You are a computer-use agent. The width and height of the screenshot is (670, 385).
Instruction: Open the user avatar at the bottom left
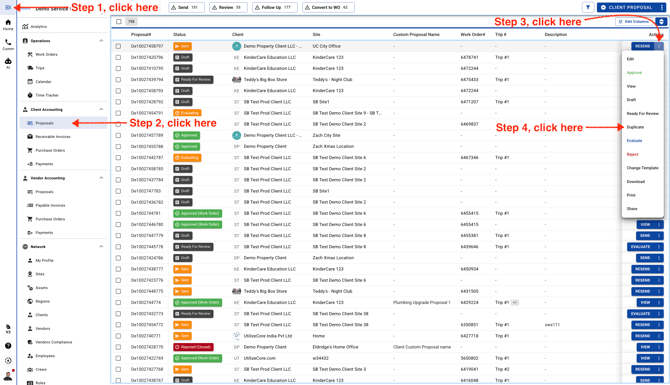tap(8, 376)
